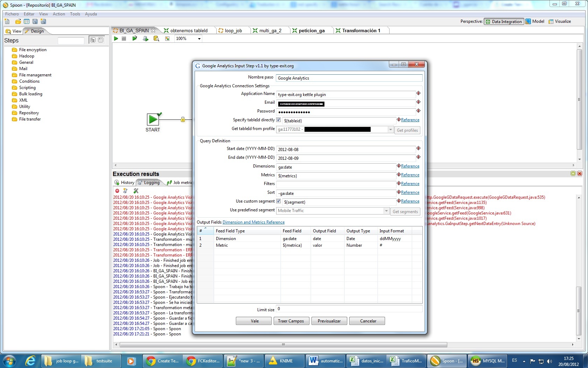Screen dimensions: 588x368
Task: Click the red show error lines icon
Action: [117, 191]
